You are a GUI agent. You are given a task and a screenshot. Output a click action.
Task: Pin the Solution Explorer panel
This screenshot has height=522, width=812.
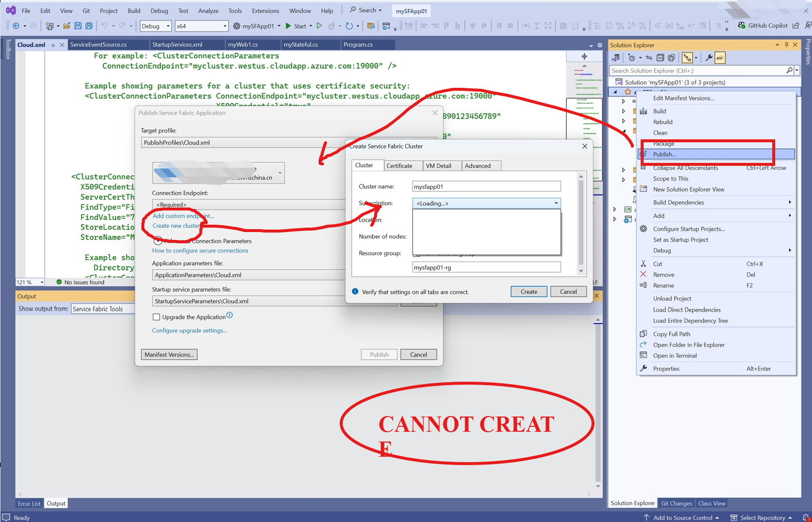click(786, 45)
